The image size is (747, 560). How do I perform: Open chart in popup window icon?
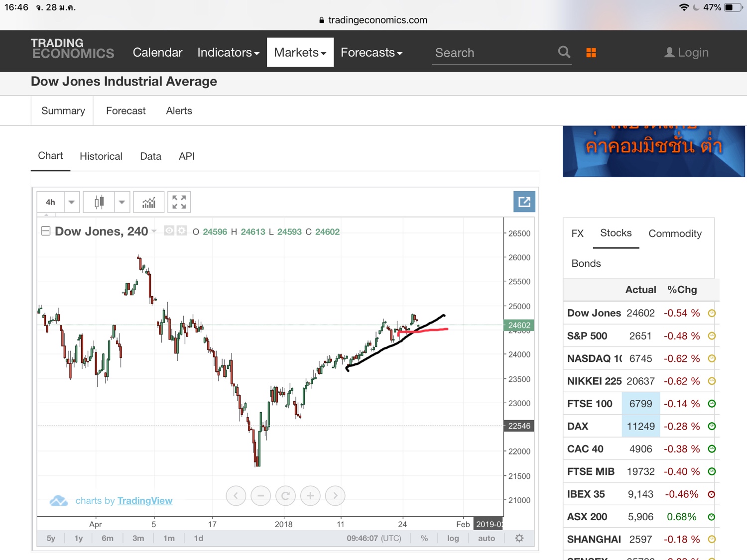click(524, 202)
